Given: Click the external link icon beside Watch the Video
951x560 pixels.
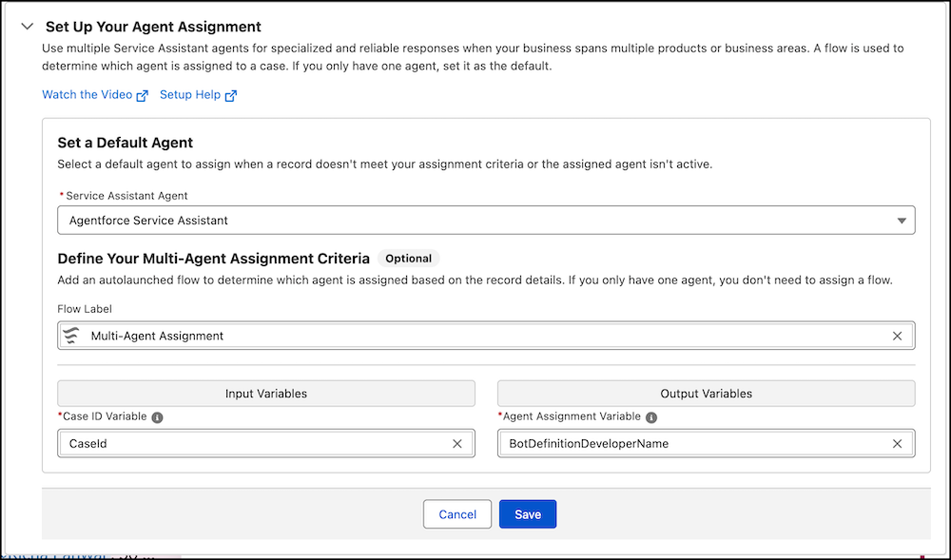Looking at the screenshot, I should click(x=143, y=96).
